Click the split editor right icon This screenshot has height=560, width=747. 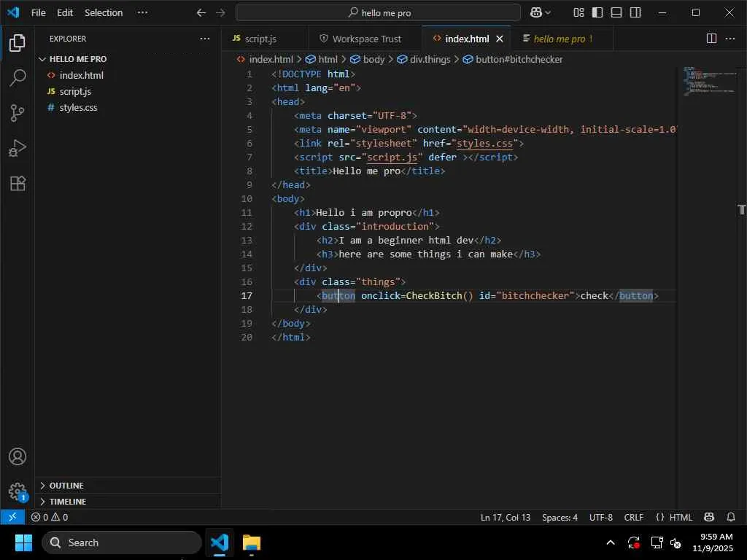pos(711,39)
